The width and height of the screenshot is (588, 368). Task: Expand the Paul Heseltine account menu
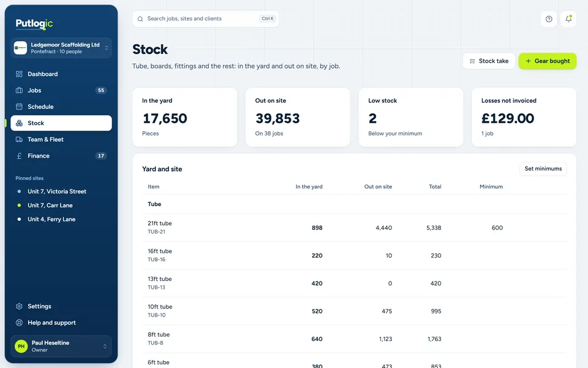pyautogui.click(x=61, y=346)
